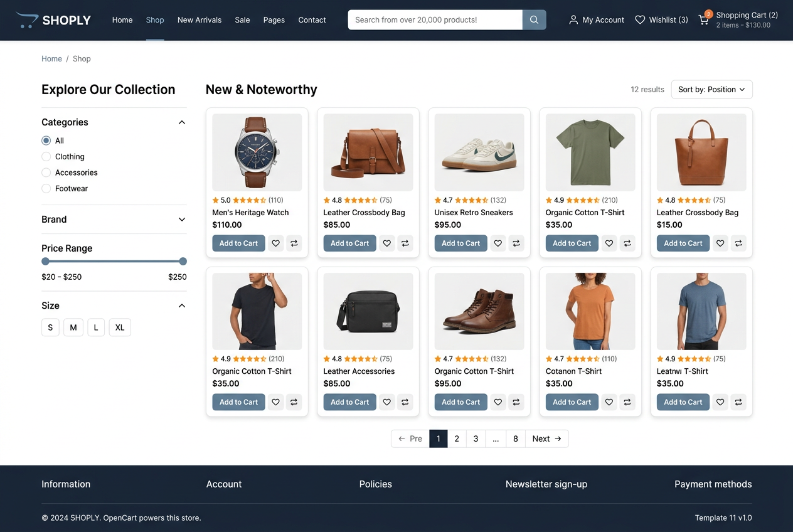The image size is (793, 532).
Task: Click the Home breadcrumb link
Action: 51,59
